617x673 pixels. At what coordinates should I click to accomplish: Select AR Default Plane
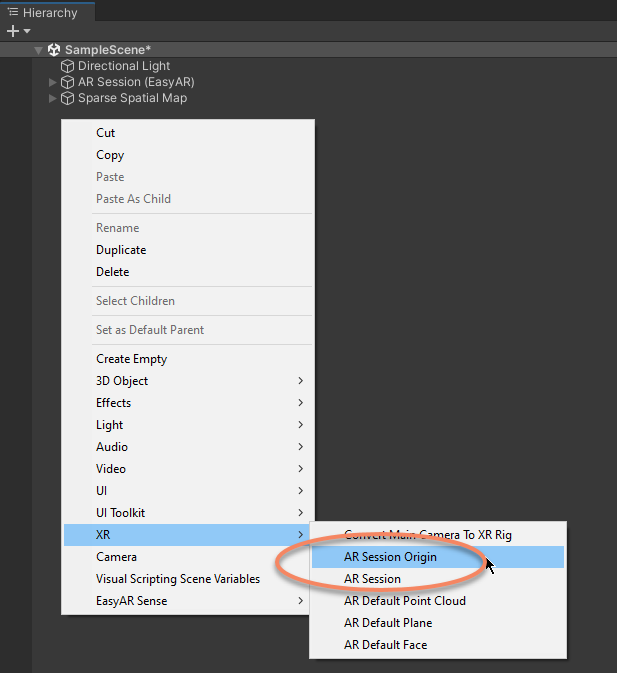click(x=438, y=623)
